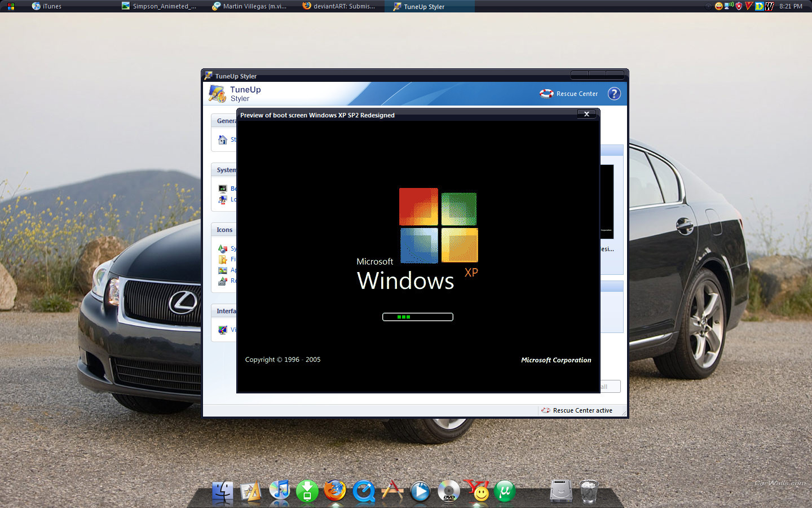Select the logon screen users icon under System

(223, 199)
